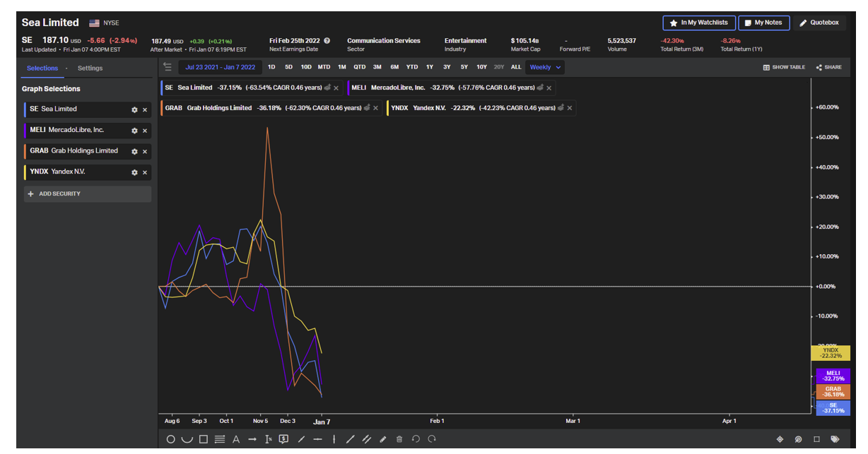Share the chart
The width and height of the screenshot is (868, 454).
coord(828,67)
